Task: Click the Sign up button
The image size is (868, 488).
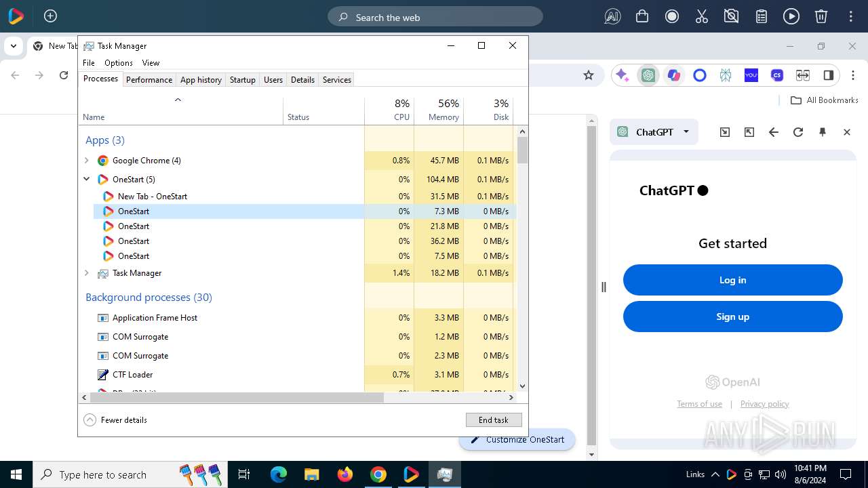Action: pyautogui.click(x=732, y=317)
